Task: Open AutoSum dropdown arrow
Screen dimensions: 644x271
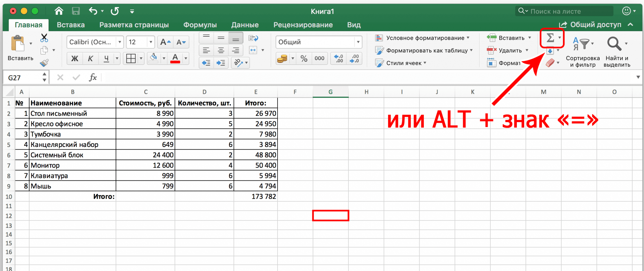Action: click(x=560, y=38)
